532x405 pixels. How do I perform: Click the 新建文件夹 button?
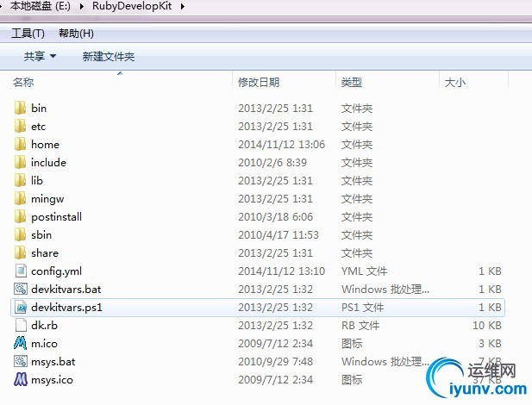[109, 56]
